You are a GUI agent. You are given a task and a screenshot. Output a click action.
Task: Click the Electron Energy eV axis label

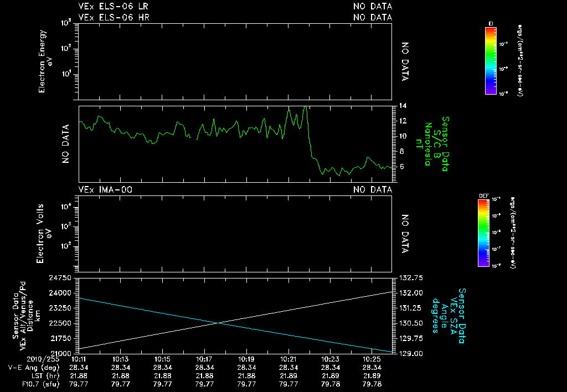click(45, 61)
